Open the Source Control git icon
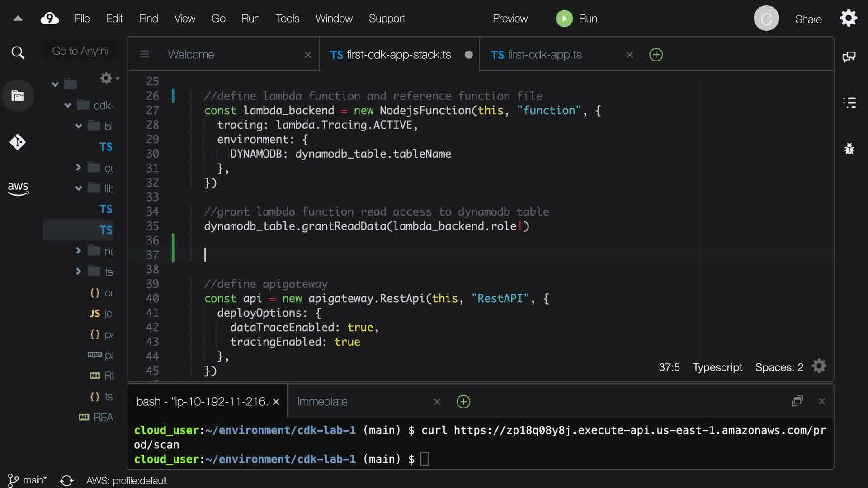Screen dimensions: 868x488 click(x=18, y=142)
